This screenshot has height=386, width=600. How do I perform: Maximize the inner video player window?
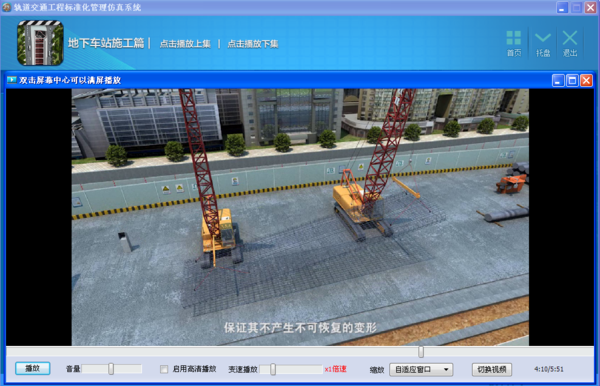[572, 80]
